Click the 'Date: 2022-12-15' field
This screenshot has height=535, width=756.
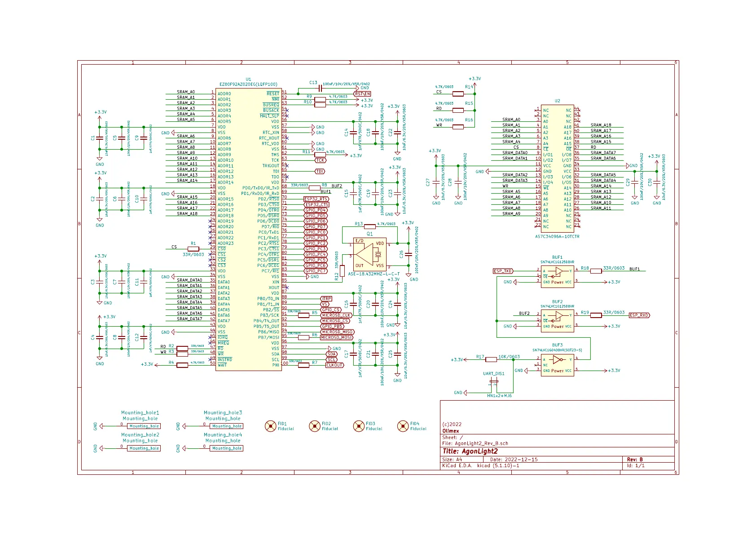tap(514, 460)
